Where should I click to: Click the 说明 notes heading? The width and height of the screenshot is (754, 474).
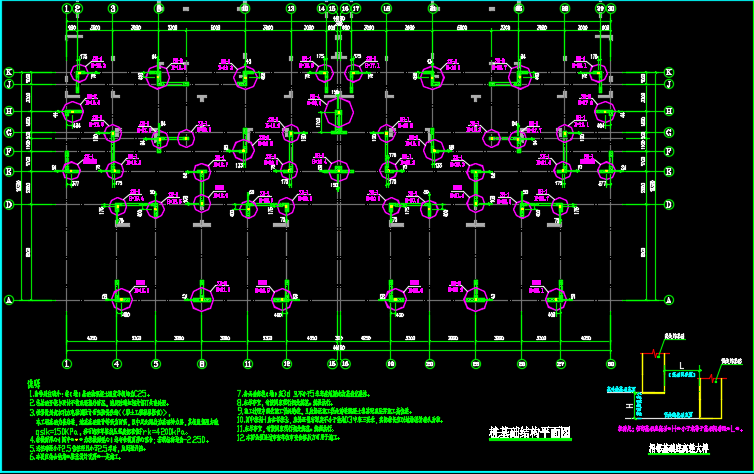point(34,384)
